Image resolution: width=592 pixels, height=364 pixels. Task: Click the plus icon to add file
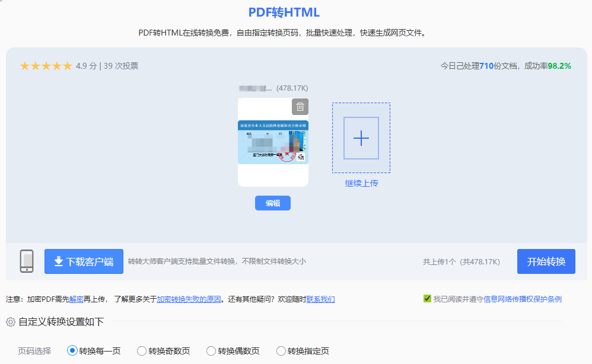(361, 138)
